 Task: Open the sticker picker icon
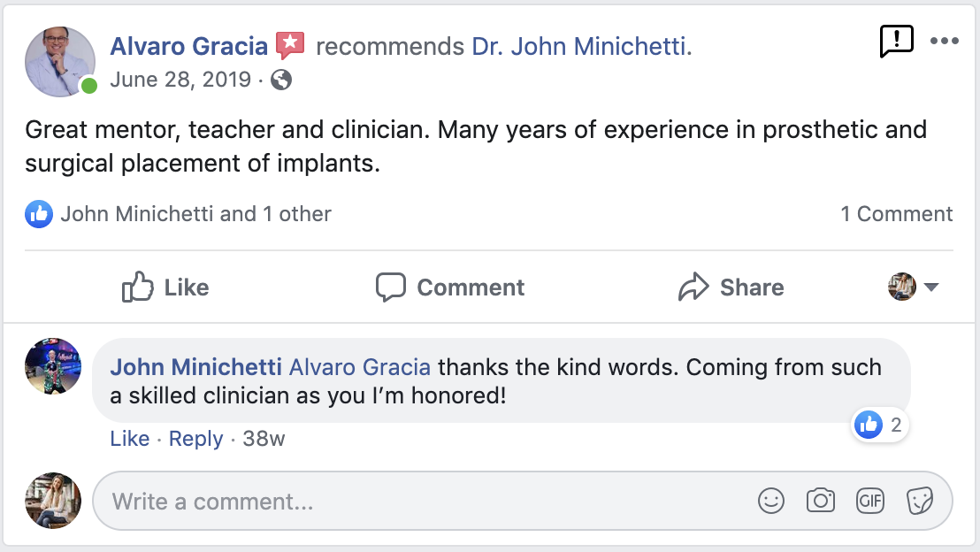tap(920, 501)
